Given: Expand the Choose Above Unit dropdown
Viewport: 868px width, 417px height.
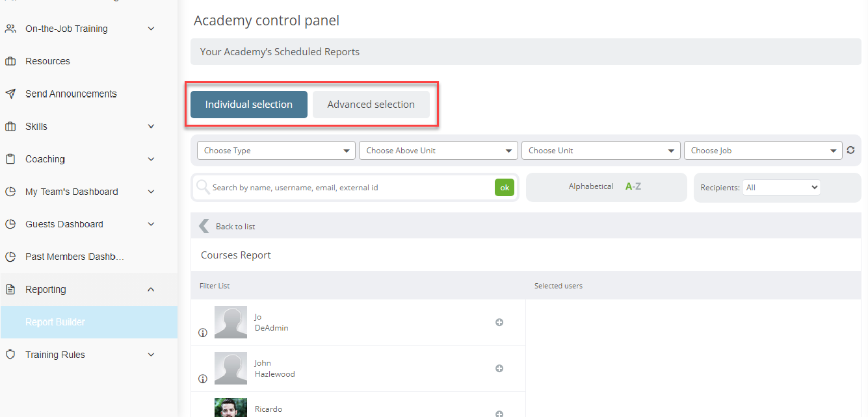Looking at the screenshot, I should 438,150.
